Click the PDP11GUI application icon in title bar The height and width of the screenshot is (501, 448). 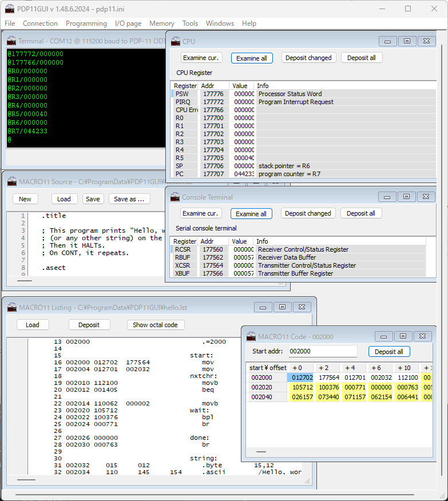click(x=10, y=9)
